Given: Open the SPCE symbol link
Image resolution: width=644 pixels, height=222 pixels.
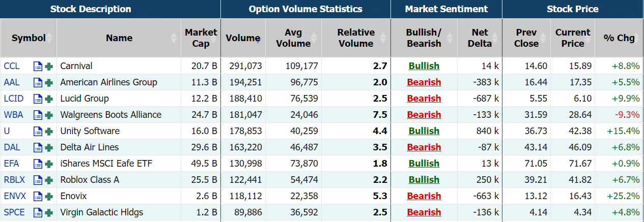Looking at the screenshot, I should tap(14, 212).
